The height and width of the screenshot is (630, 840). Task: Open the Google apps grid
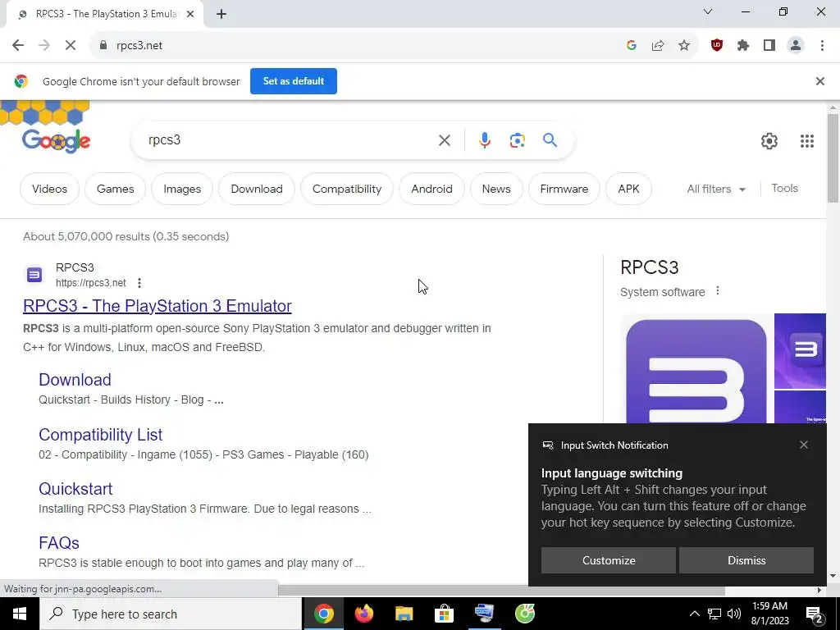(807, 141)
